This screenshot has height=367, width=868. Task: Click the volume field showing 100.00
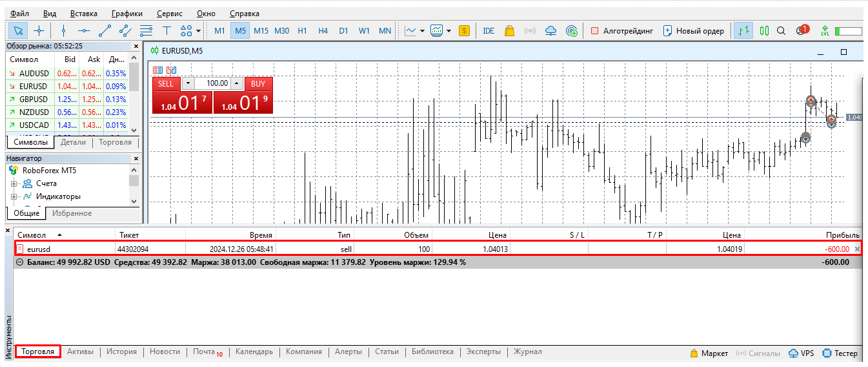coord(212,83)
